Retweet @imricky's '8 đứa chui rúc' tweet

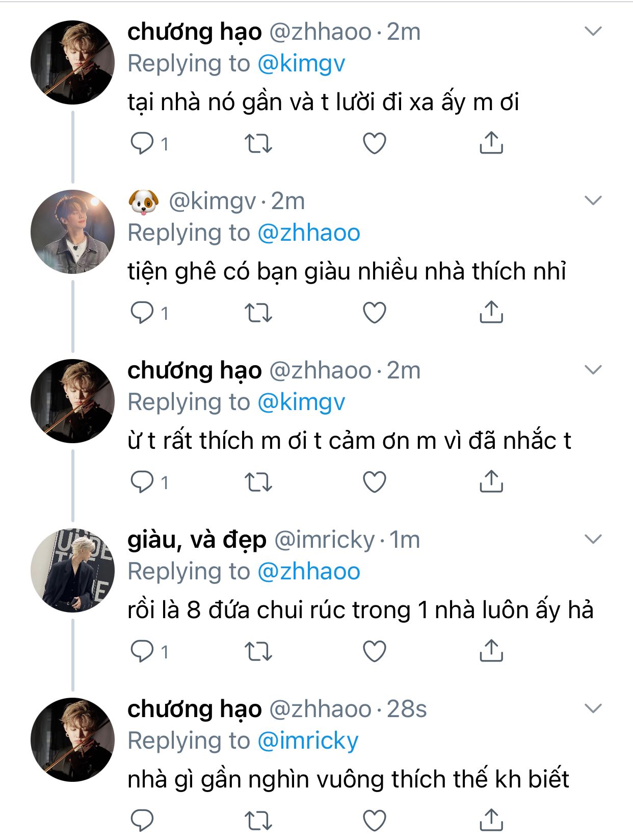click(258, 651)
